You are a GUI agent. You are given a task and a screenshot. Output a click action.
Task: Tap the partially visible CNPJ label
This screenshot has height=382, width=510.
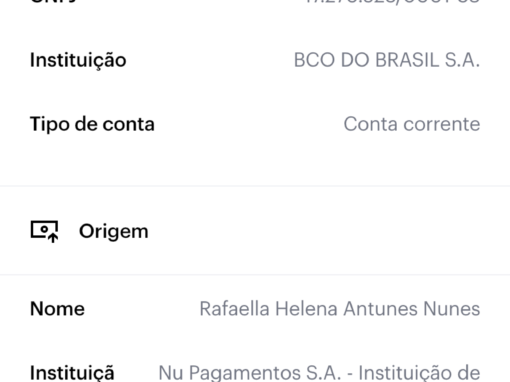(53, 2)
